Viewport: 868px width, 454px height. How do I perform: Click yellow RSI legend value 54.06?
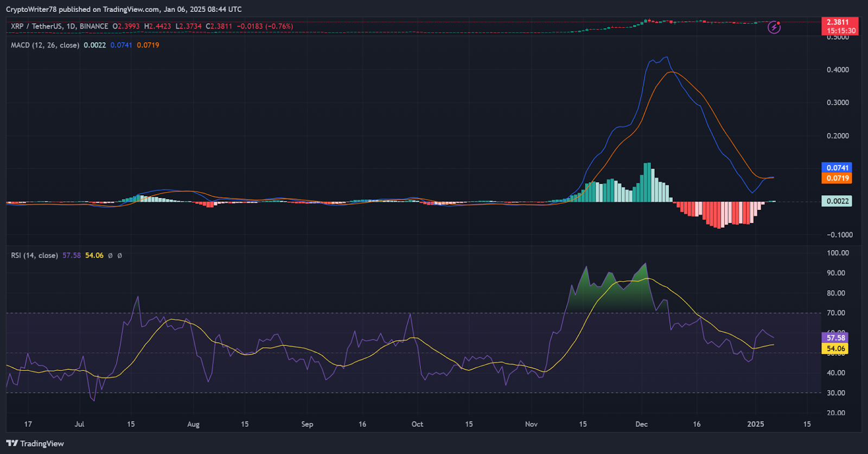click(x=94, y=255)
